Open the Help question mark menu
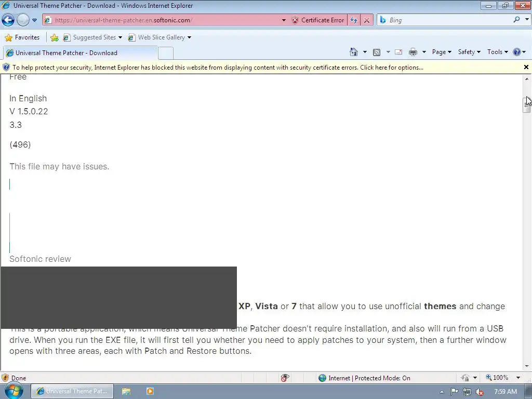Viewport: 532px width, 399px height. click(519, 52)
